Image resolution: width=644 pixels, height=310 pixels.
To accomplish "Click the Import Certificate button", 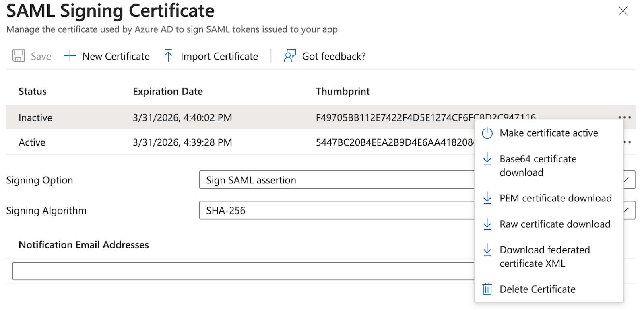I will pos(219,56).
